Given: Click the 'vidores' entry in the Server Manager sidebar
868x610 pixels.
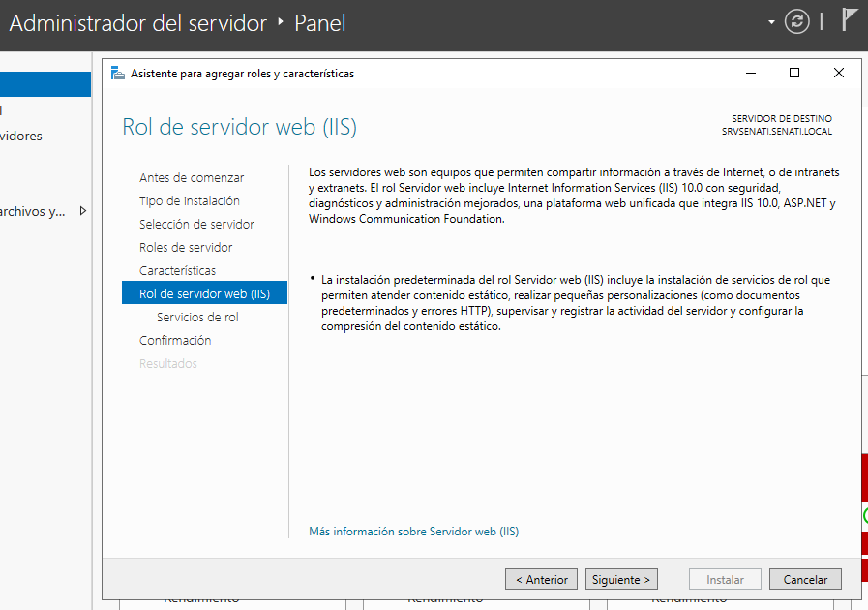Looking at the screenshot, I should [x=21, y=136].
